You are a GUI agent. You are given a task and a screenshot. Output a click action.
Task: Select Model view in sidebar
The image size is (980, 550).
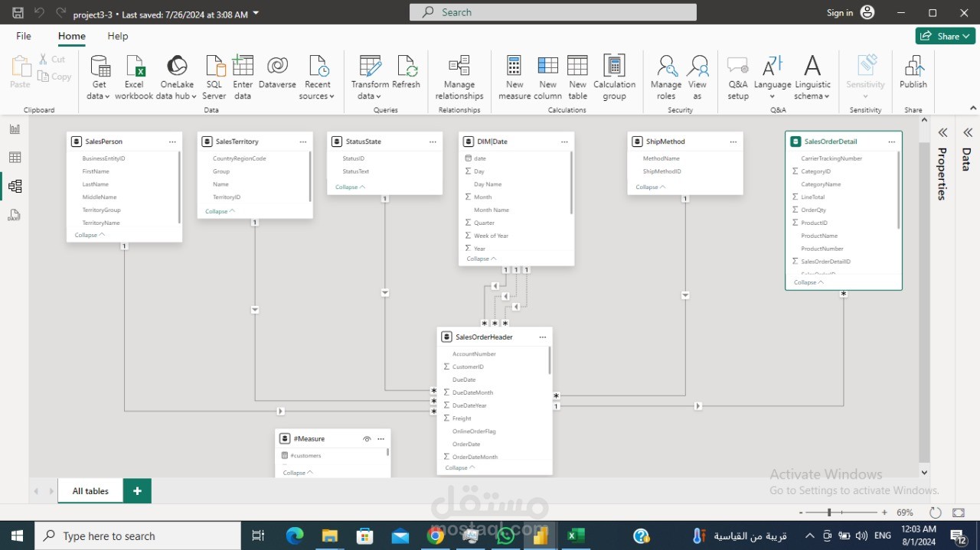point(15,186)
